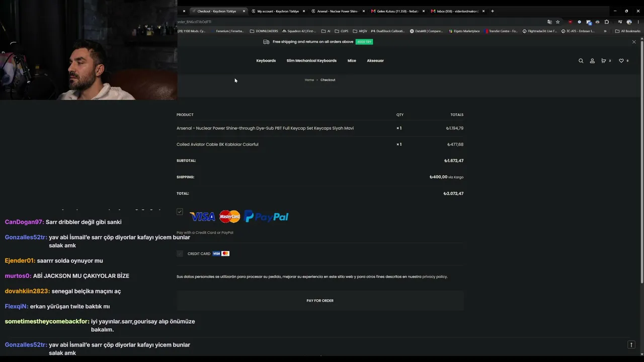This screenshot has height=362, width=644.
Task: Open the Flightradar24 bookmark
Action: click(x=540, y=31)
